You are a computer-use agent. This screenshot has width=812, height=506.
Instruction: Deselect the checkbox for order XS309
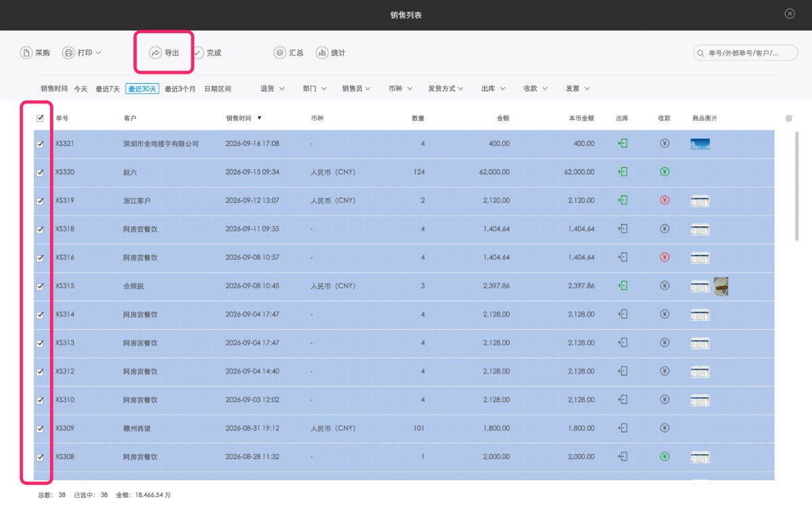tap(40, 428)
